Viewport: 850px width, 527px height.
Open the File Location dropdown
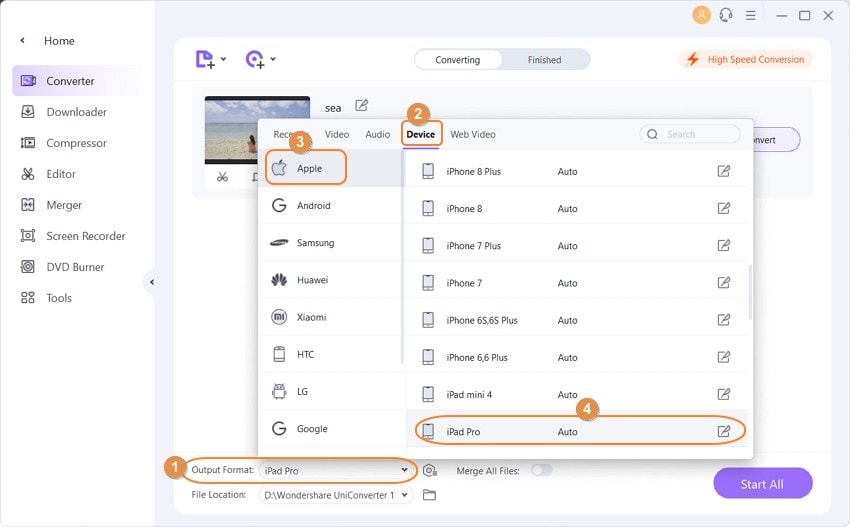click(336, 495)
